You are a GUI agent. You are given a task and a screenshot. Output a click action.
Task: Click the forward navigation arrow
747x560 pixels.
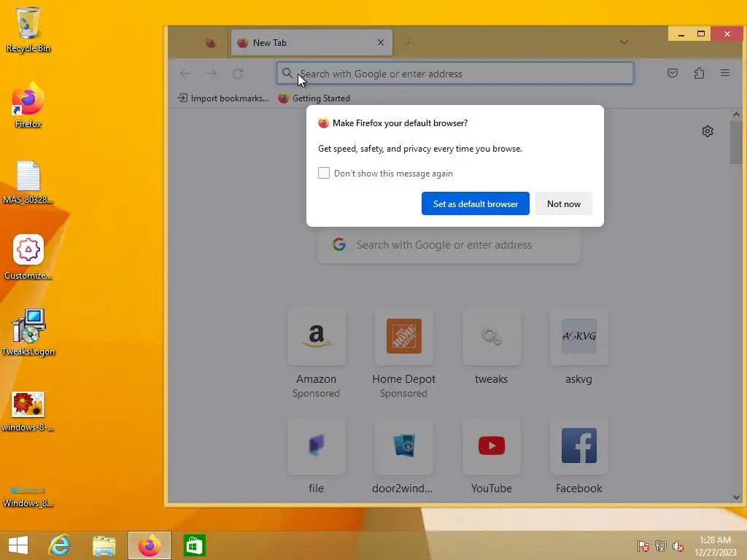(212, 74)
